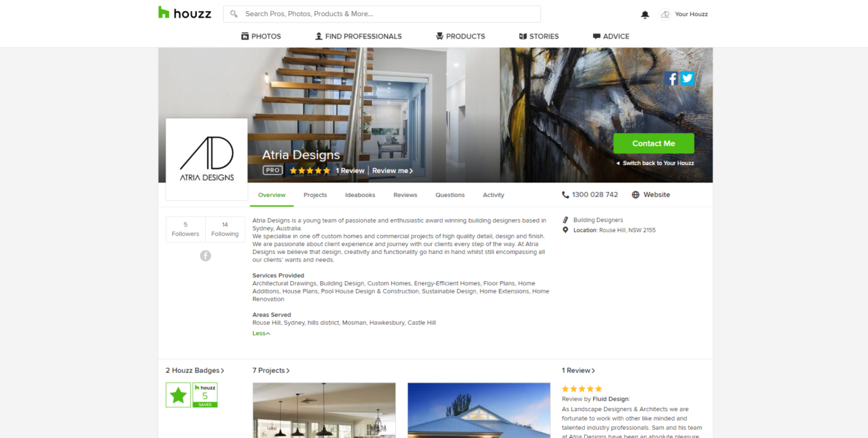Click the Houzz 5 Saves badge
Screen dimensions: 868x438
(x=205, y=395)
